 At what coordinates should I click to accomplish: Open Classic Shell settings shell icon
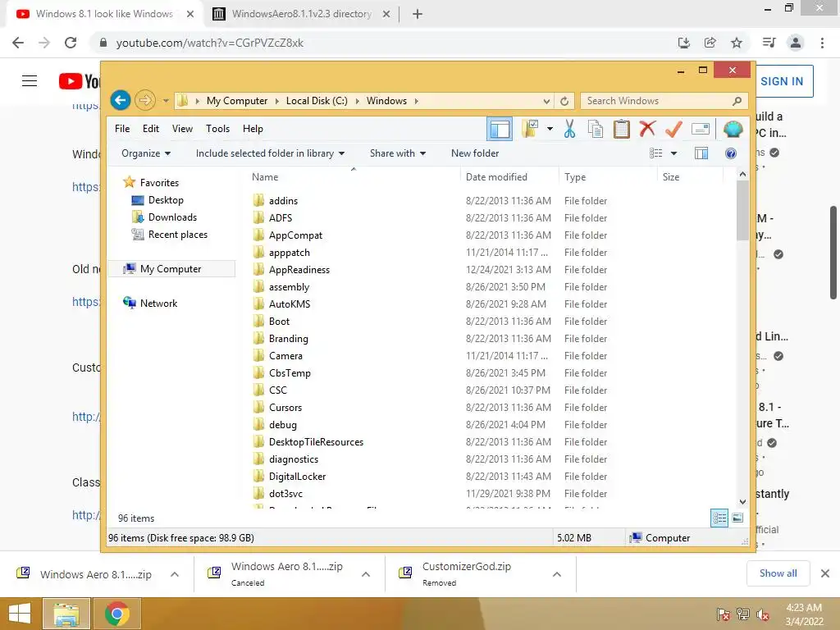[x=733, y=129]
